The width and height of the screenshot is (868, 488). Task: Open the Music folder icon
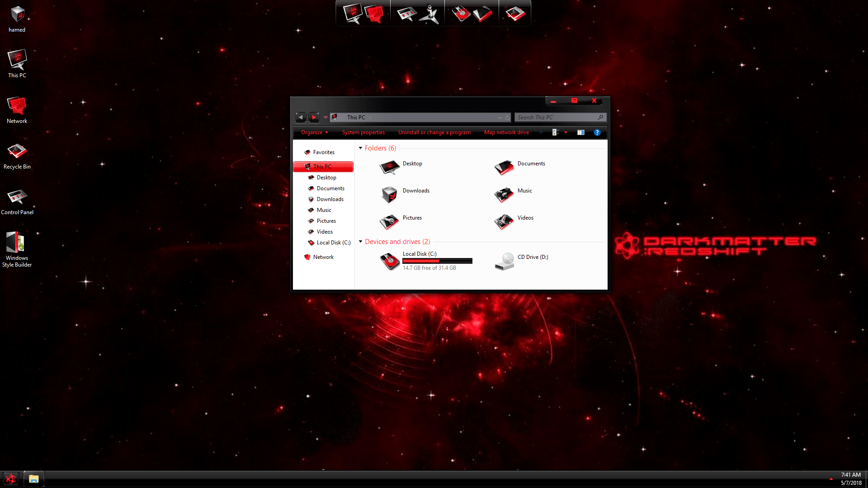[504, 195]
